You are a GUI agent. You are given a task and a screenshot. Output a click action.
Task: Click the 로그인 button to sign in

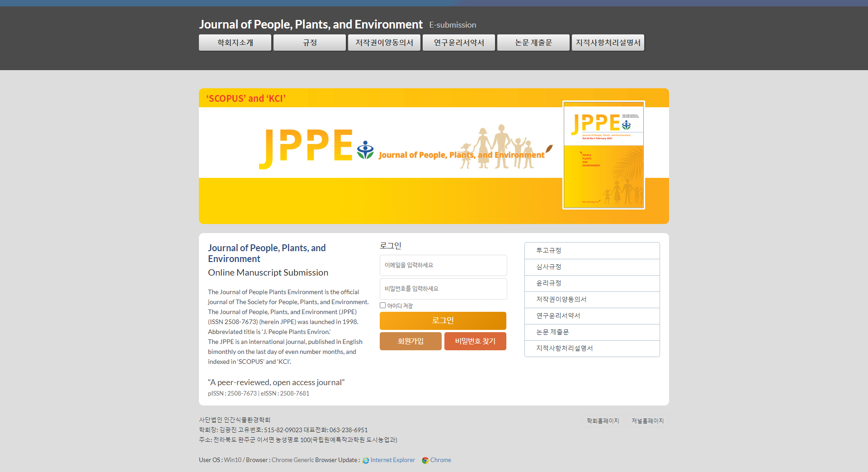coord(443,320)
